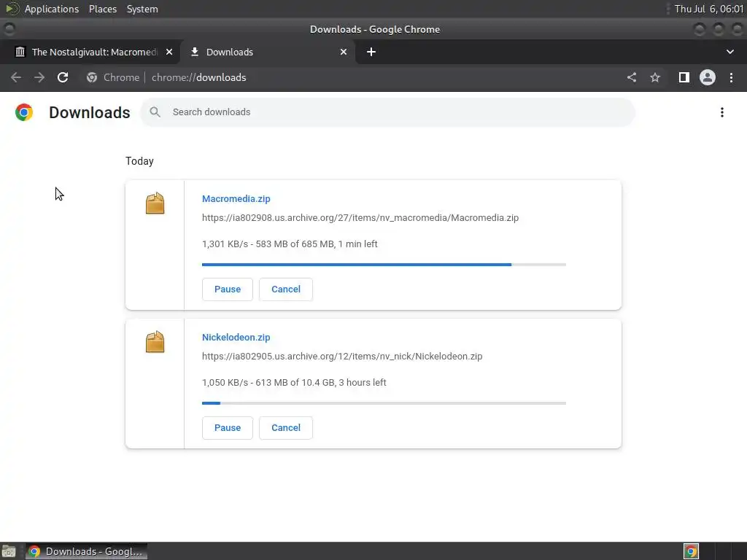Click the Macromedia.zip download progress bar
Screen dimensions: 747x560
[384, 264]
